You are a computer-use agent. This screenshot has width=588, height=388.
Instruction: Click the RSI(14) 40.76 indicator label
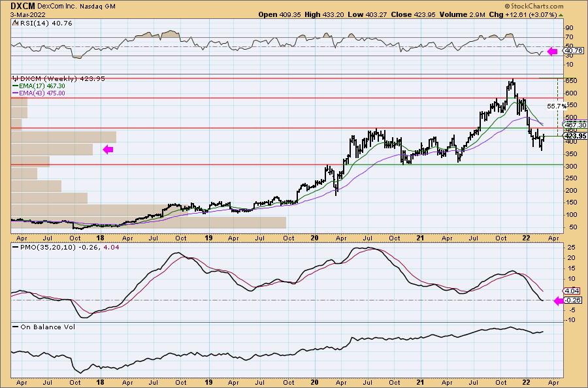tap(46, 23)
